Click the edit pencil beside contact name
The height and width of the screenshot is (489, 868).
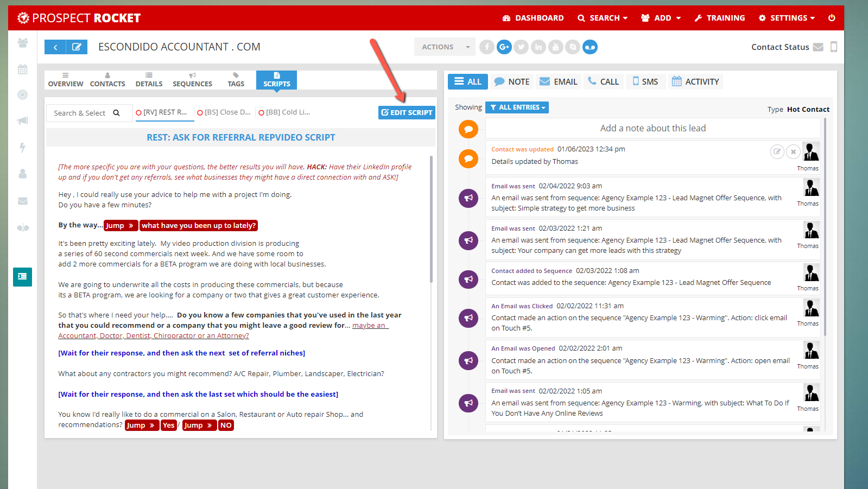pos(77,47)
